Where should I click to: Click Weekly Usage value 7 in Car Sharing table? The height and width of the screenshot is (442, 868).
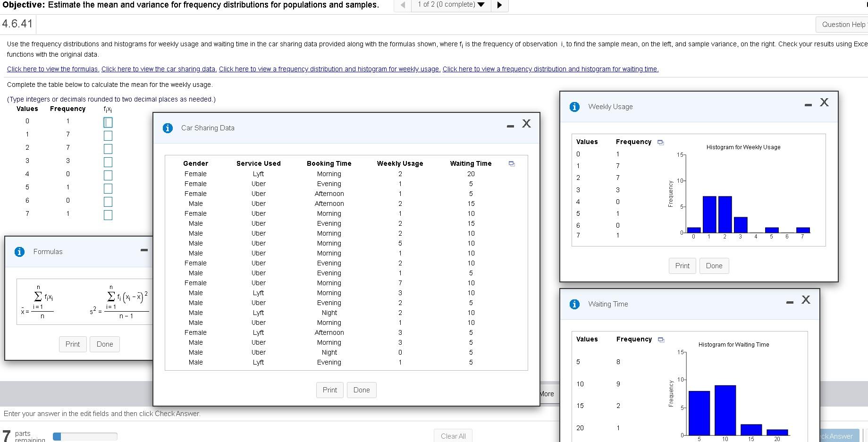[x=400, y=283]
